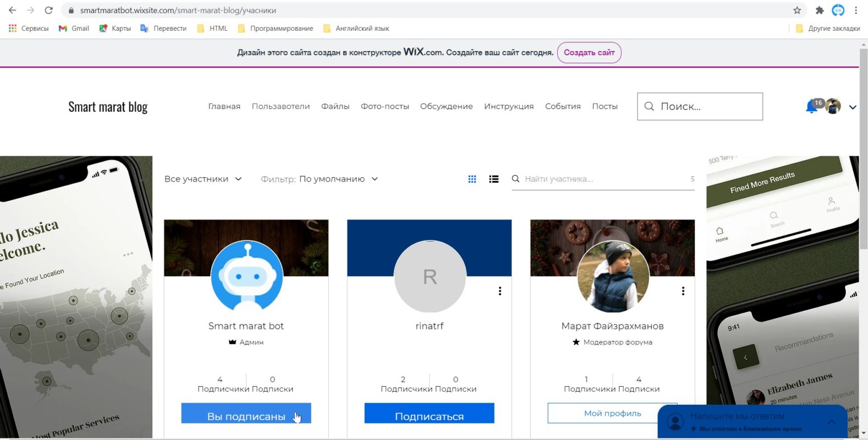Open the browser extensions puzzle icon

pos(820,10)
